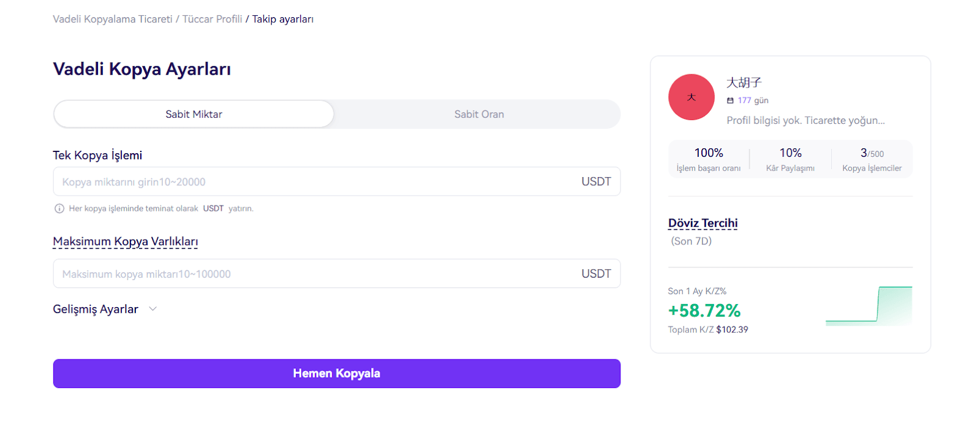Click the 3/500 Kopya İşlemciler stat

coord(872,159)
